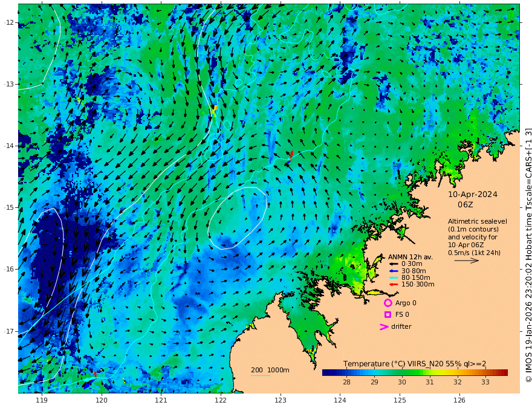Click the 06Z time label
Viewport: 532px width, 411px height.
(465, 205)
